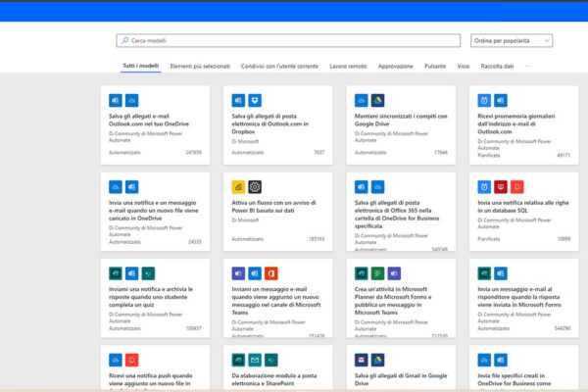Image resolution: width=588 pixels, height=392 pixels.
Task: Click usage count 247859
Action: pos(193,152)
